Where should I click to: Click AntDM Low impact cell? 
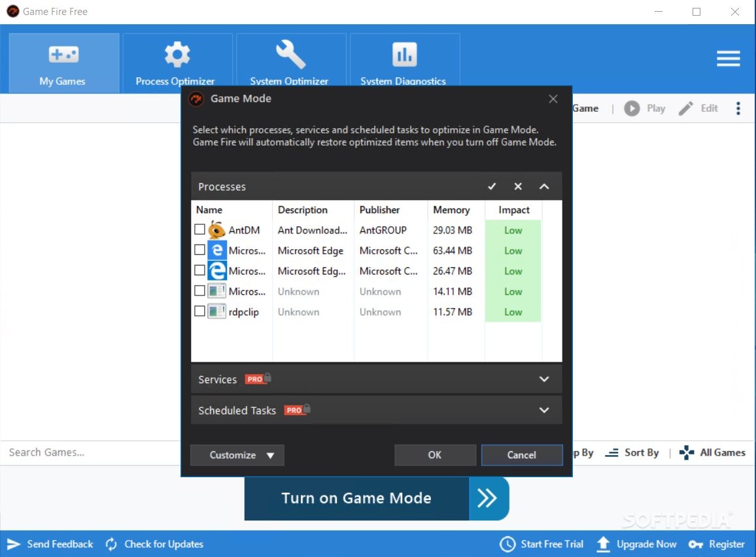point(513,230)
